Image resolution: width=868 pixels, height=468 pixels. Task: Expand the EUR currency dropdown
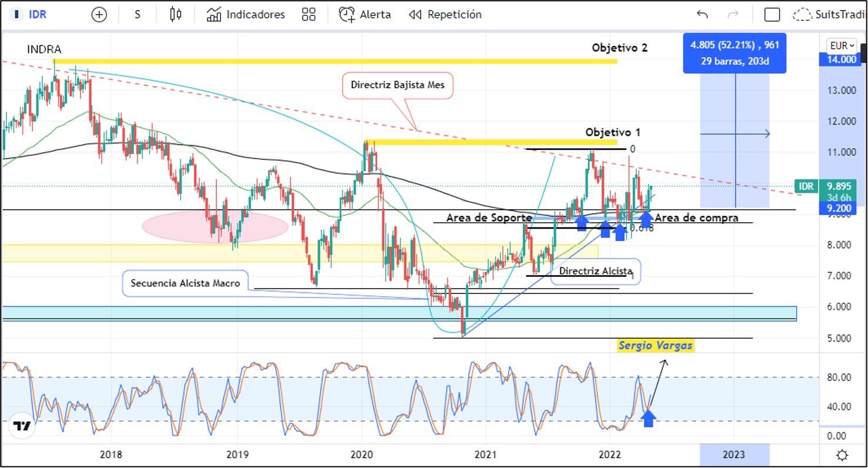point(842,45)
